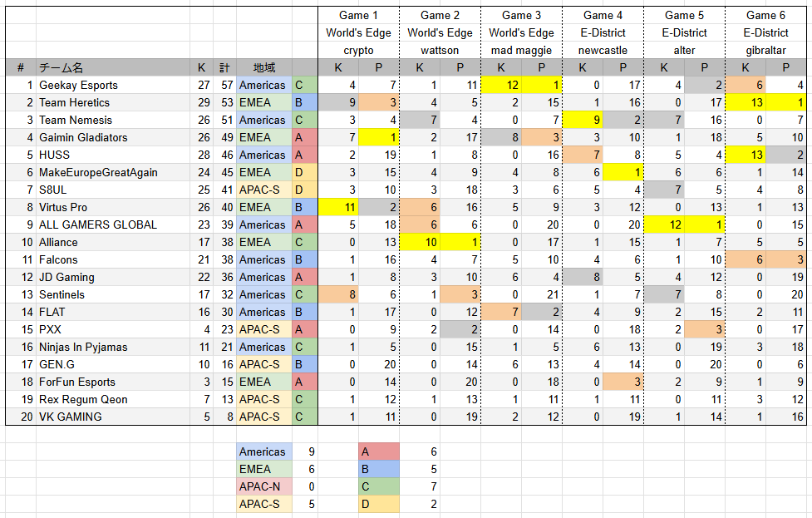Click the 'newcastle' legend cell
812x518 pixels.
click(603, 50)
